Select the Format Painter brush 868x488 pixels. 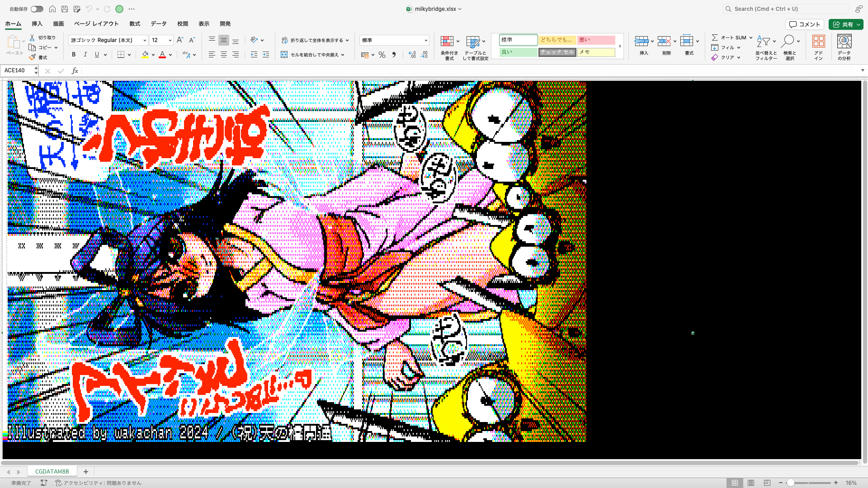pyautogui.click(x=32, y=57)
